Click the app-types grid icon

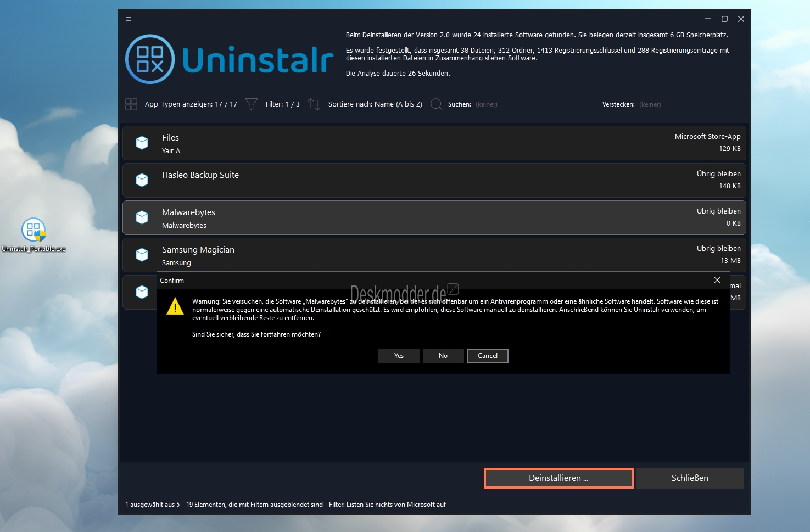[131, 104]
